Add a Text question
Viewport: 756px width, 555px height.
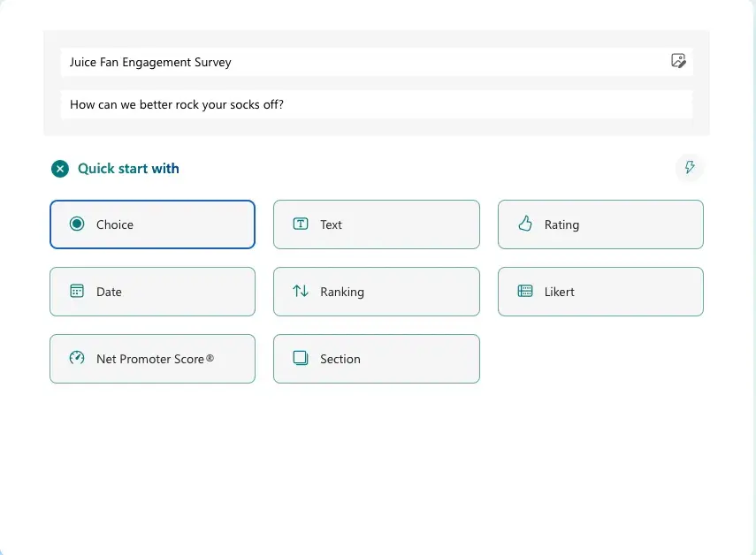376,224
